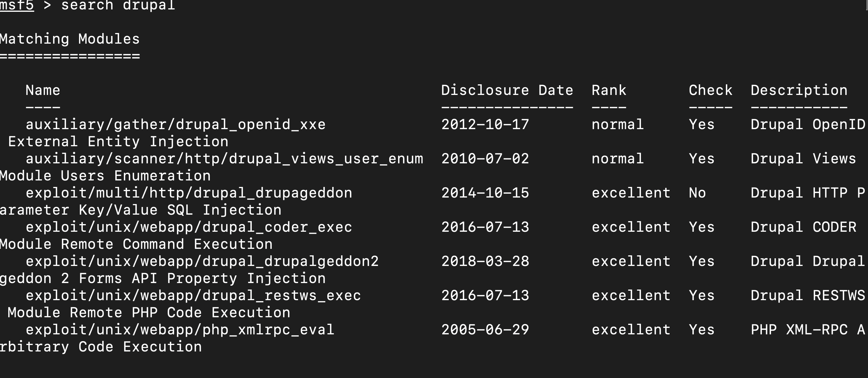Click the Rank column header
Image resolution: width=868 pixels, height=378 pixels.
(x=609, y=90)
